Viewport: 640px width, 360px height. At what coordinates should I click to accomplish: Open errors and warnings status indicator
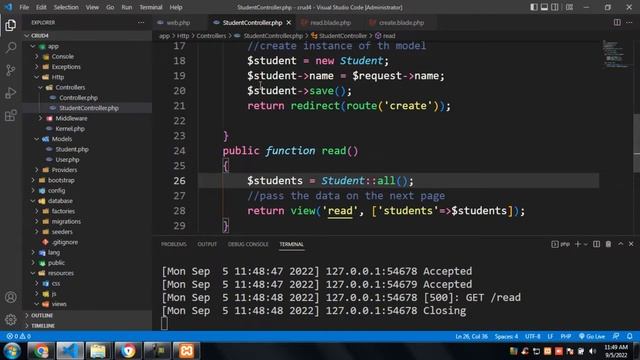(x=18, y=336)
